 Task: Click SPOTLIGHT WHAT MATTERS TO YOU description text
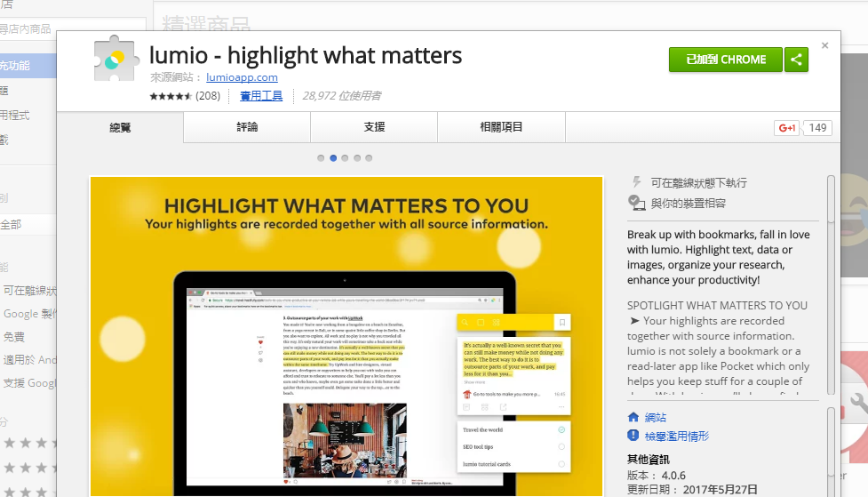[x=717, y=305]
